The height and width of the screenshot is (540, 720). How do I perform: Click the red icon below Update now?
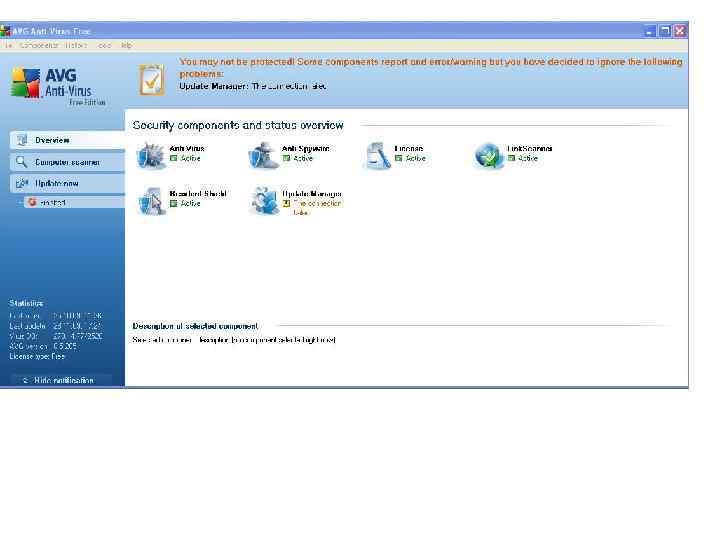pyautogui.click(x=32, y=202)
